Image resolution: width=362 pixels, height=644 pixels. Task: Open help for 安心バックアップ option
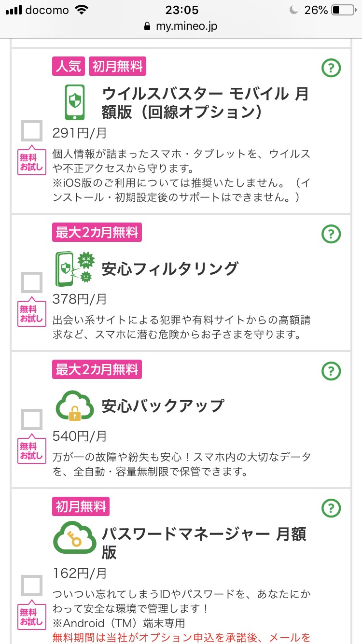(x=331, y=371)
